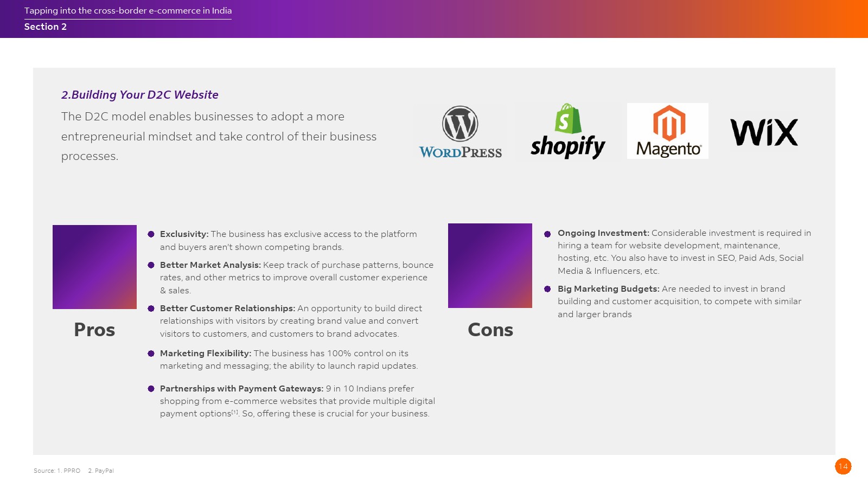
Task: Click the Better Market Analysis bullet text
Action: pos(296,278)
